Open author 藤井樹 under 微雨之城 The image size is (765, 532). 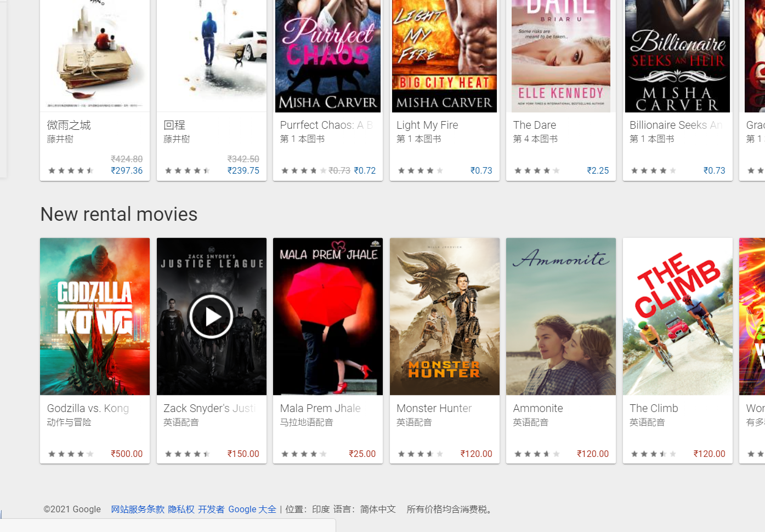point(60,139)
